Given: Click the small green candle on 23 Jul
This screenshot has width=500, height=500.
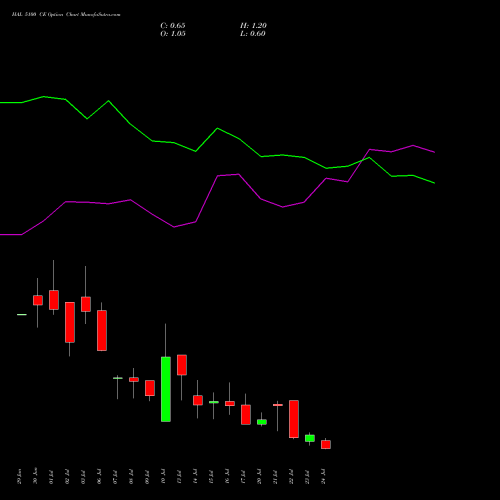Looking at the screenshot, I should tap(310, 438).
